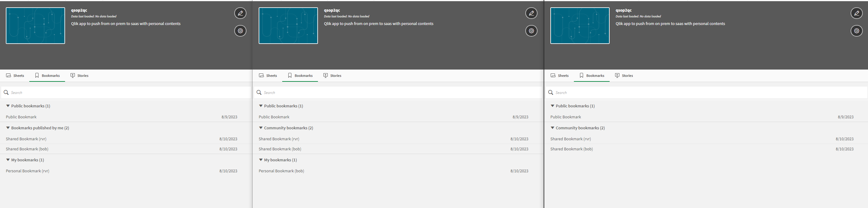
Task: Switch to Sheets tab in left panel
Action: [x=15, y=75]
